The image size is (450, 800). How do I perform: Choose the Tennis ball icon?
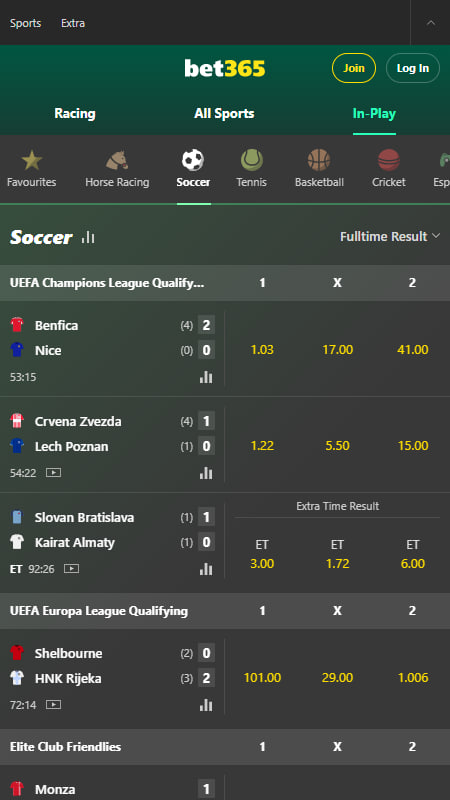click(x=252, y=160)
